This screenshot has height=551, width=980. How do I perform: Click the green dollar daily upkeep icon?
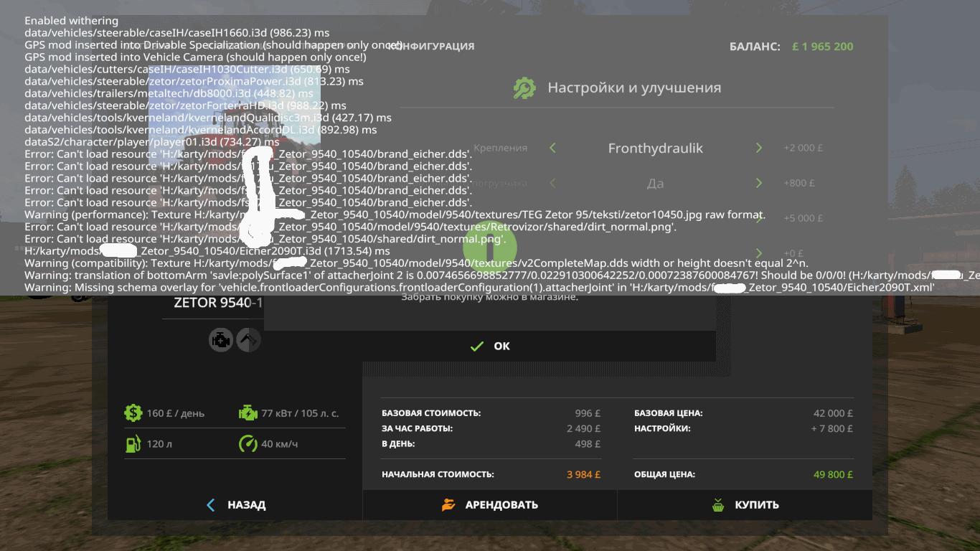[x=133, y=413]
